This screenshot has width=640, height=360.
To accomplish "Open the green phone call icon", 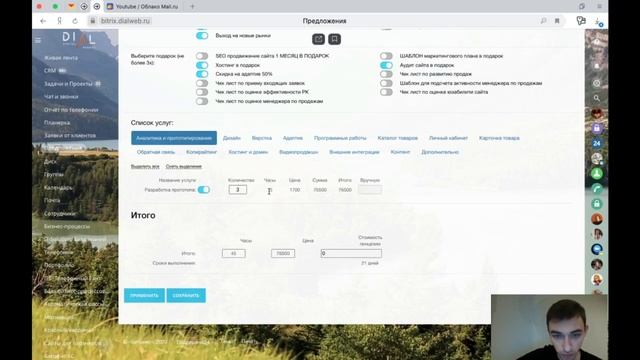I will tap(597, 189).
